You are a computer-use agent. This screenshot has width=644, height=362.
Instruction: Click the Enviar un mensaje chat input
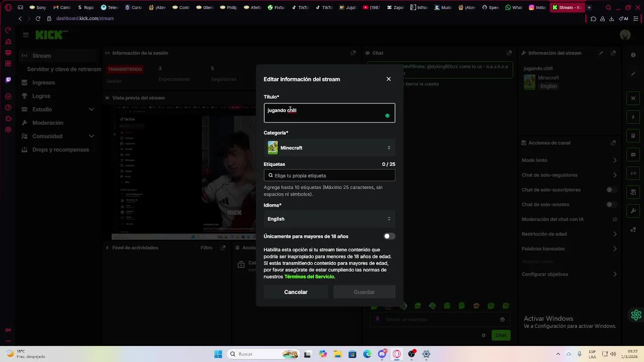tap(440, 319)
